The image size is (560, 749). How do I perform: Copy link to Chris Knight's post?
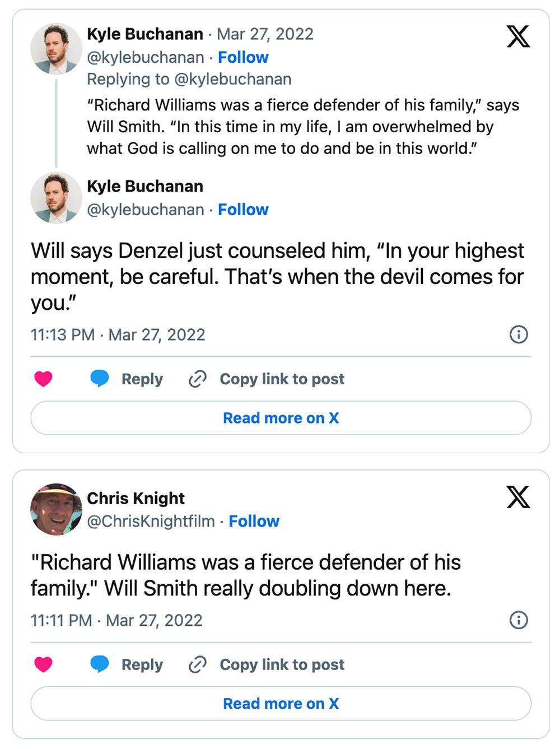pyautogui.click(x=267, y=665)
